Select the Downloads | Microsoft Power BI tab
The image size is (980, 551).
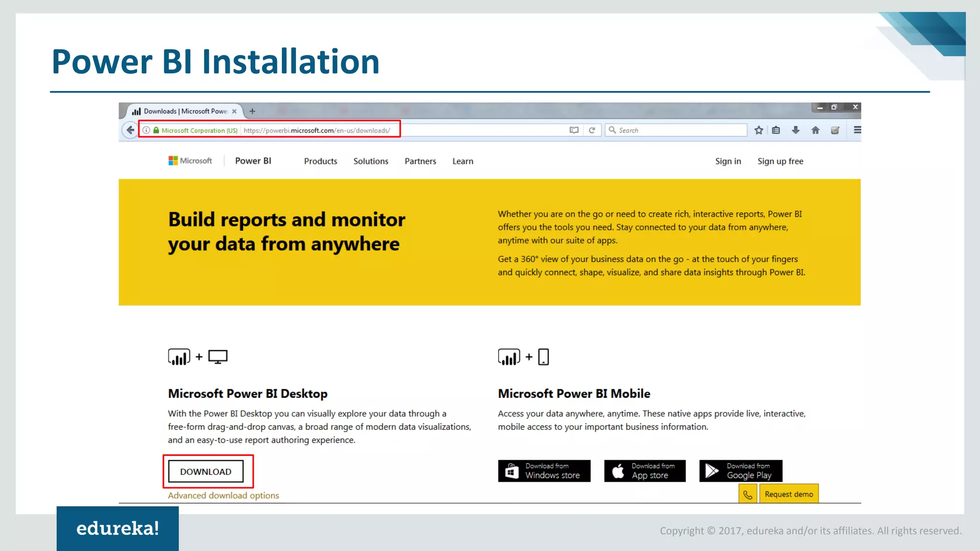[x=184, y=111]
